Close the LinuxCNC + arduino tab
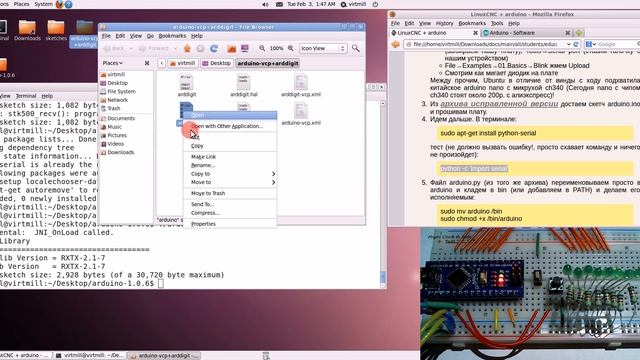This screenshot has height=360, width=640. pyautogui.click(x=476, y=33)
